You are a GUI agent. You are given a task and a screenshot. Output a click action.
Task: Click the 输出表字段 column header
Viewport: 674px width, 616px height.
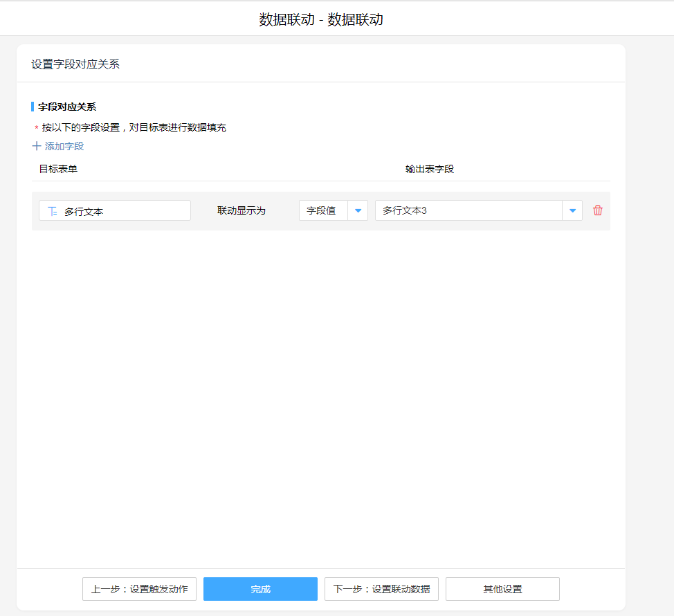point(430,169)
